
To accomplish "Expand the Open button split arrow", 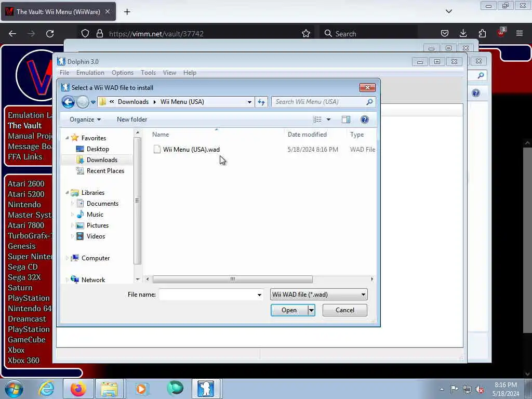I will [x=311, y=310].
